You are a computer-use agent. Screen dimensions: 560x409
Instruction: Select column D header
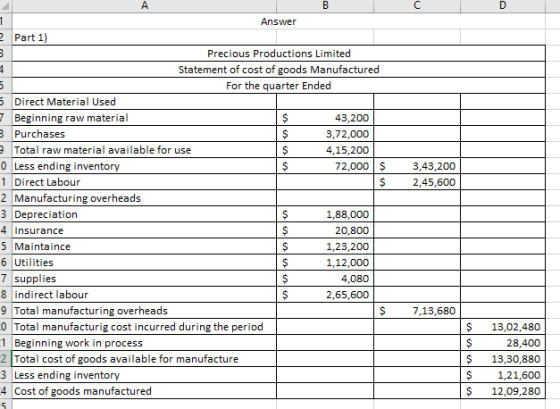point(502,6)
